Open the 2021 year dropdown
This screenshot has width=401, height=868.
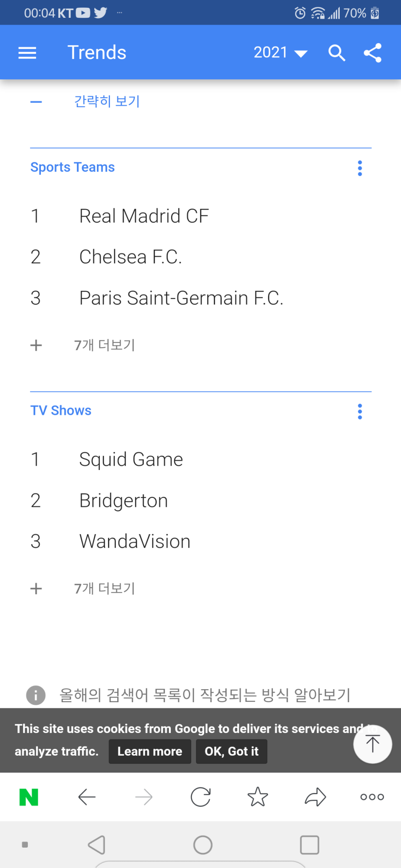(x=280, y=53)
